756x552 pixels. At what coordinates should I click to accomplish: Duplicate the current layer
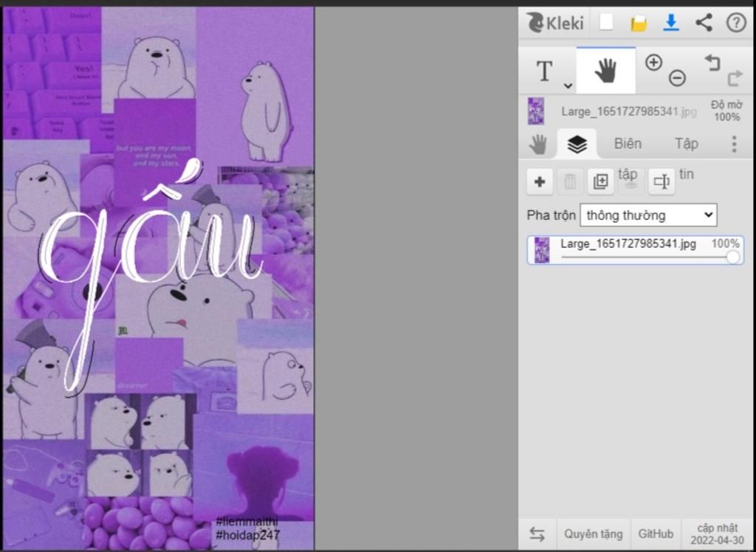[x=600, y=182]
